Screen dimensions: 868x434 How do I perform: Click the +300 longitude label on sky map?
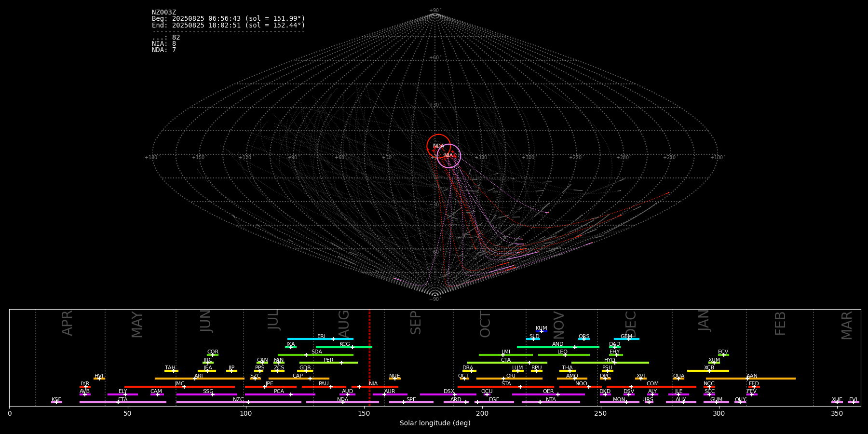(528, 158)
